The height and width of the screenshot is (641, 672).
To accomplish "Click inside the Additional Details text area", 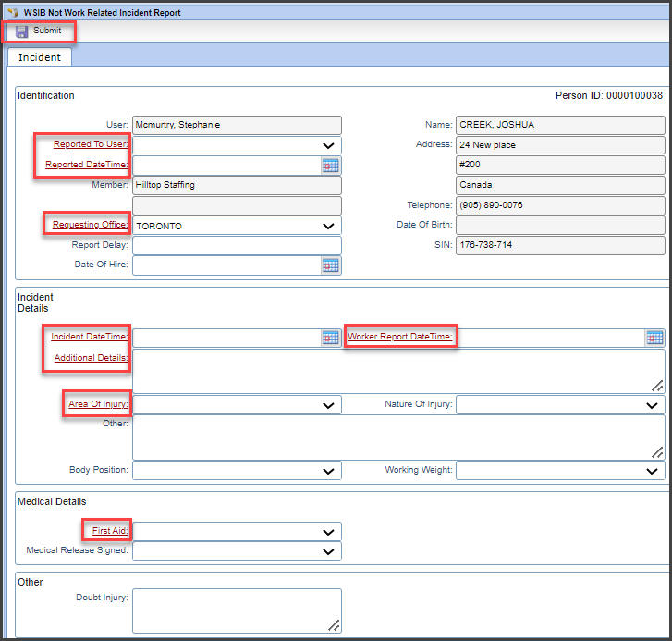I will [x=398, y=371].
